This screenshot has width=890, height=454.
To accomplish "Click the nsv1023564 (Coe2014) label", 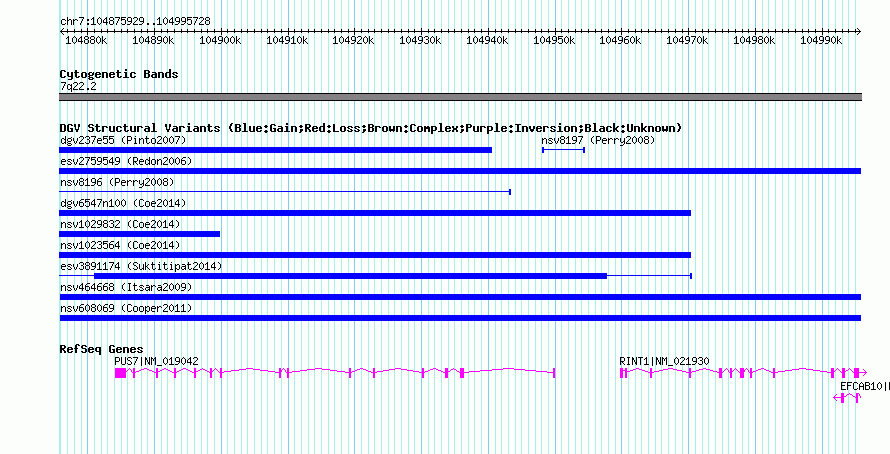I will coord(120,245).
